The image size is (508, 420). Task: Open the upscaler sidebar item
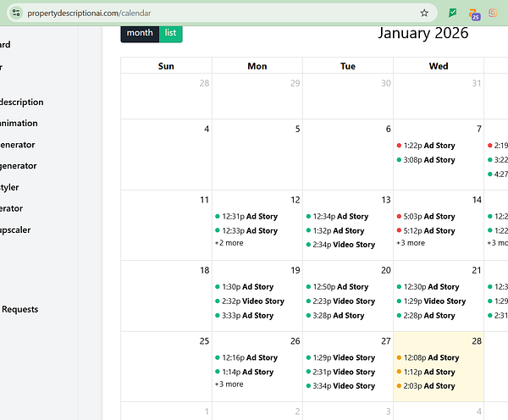pyautogui.click(x=15, y=230)
